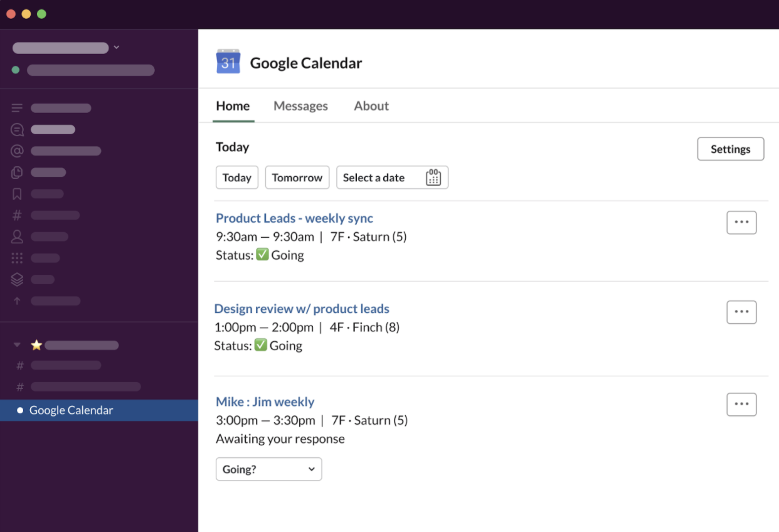Screen dimensions: 779x532
Task: Click the Settings button
Action: coord(730,149)
